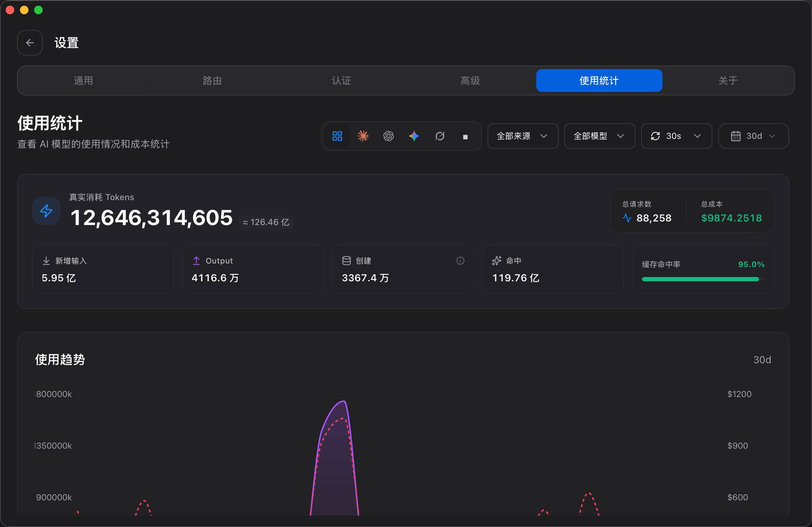
Task: Click the 缓存命中率 progress bar
Action: click(x=703, y=279)
